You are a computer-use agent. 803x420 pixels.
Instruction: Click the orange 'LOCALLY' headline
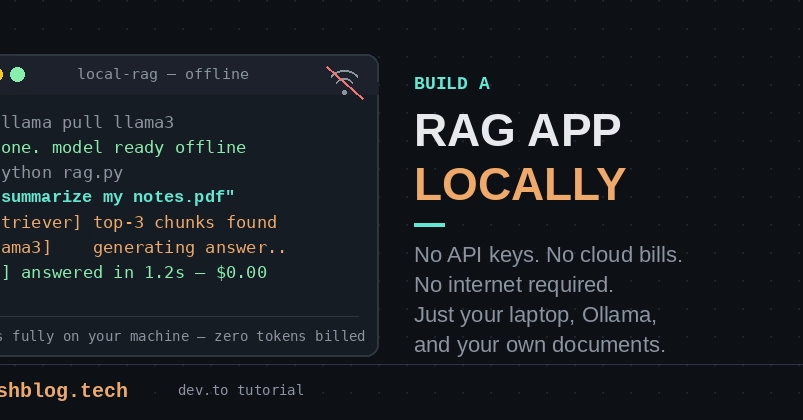click(x=520, y=184)
